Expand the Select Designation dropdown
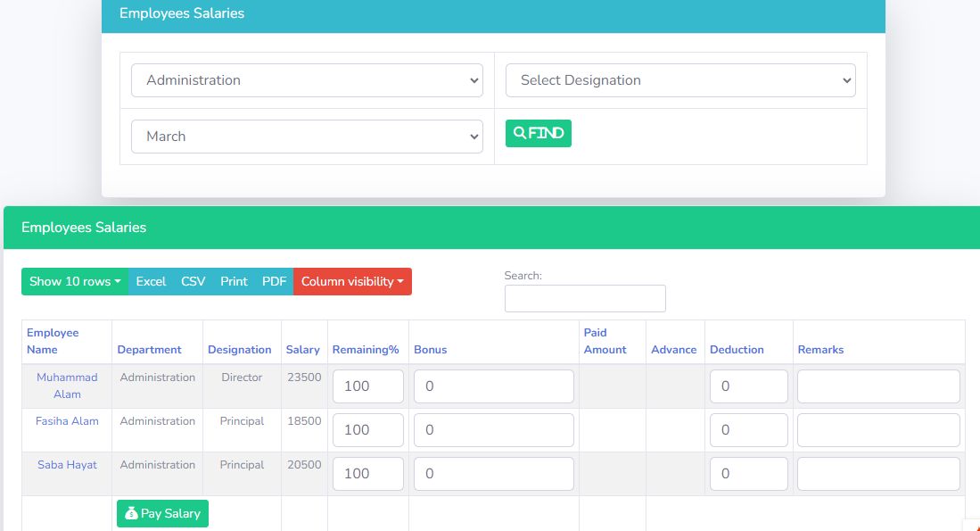This screenshot has width=980, height=531. (x=680, y=80)
